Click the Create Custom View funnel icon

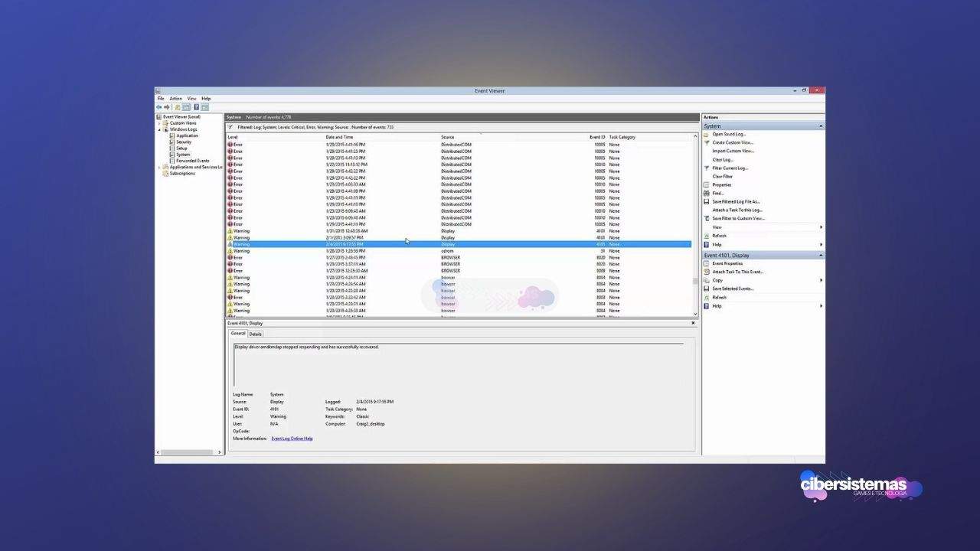click(x=707, y=142)
